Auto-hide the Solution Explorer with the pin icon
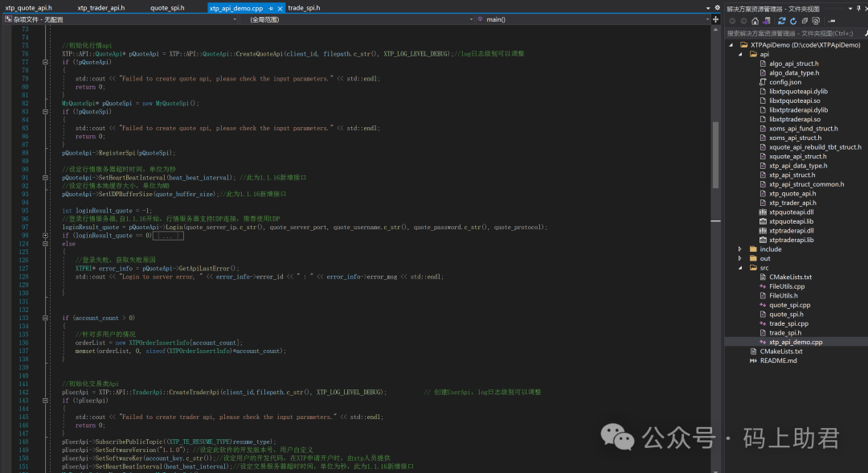The height and width of the screenshot is (473, 868). click(858, 8)
